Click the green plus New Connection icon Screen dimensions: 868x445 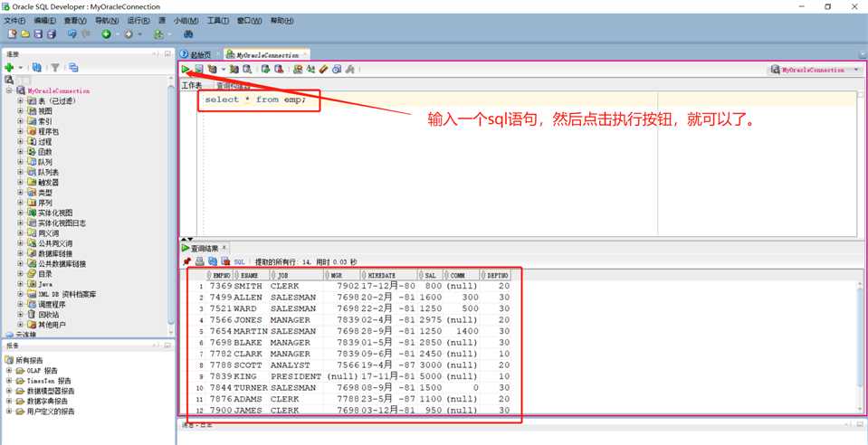pos(9,68)
